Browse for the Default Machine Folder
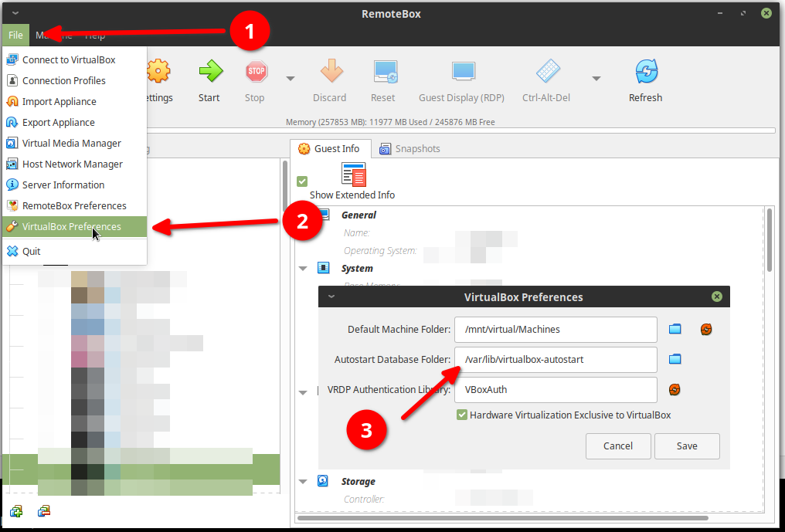Image resolution: width=785 pixels, height=532 pixels. point(675,329)
